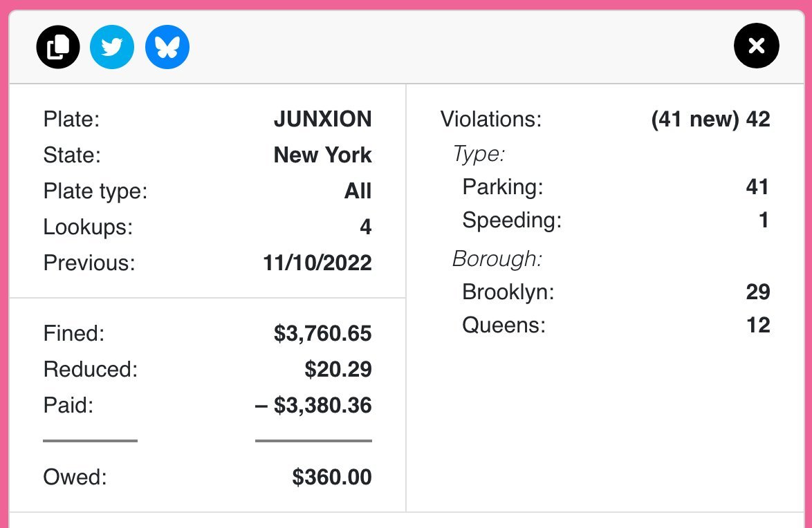Click the Borough subheading label
Viewport: 812px width, 528px height.
click(x=497, y=259)
